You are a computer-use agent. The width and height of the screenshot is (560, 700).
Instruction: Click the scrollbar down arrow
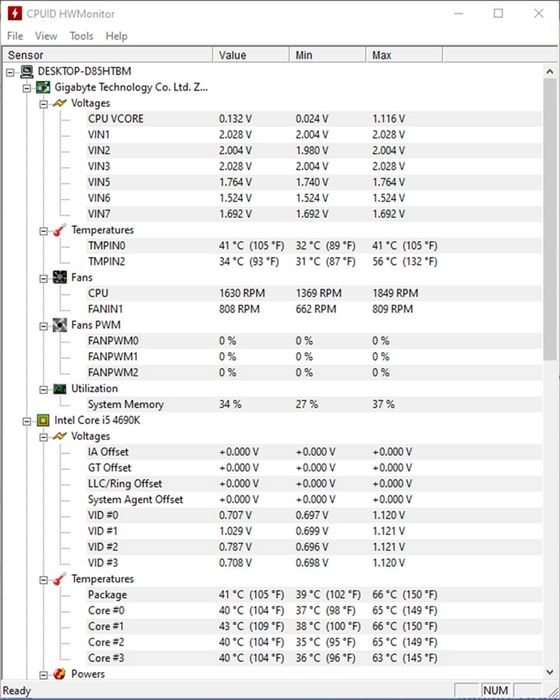(x=550, y=672)
